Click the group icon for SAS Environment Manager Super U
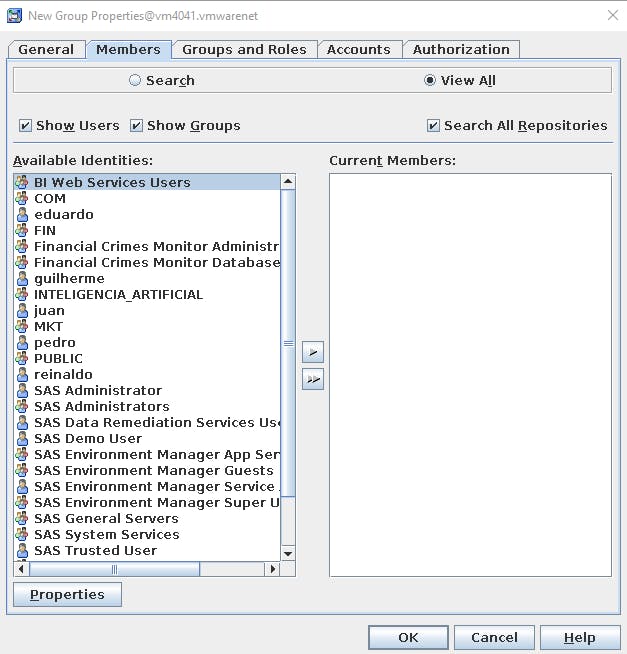627x654 pixels. (x=22, y=502)
